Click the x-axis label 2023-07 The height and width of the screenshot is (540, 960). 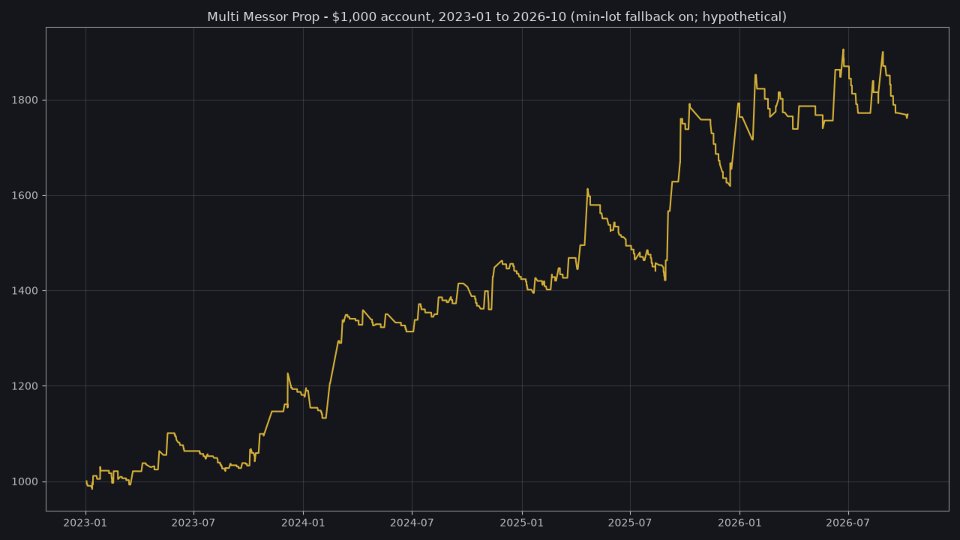[193, 523]
